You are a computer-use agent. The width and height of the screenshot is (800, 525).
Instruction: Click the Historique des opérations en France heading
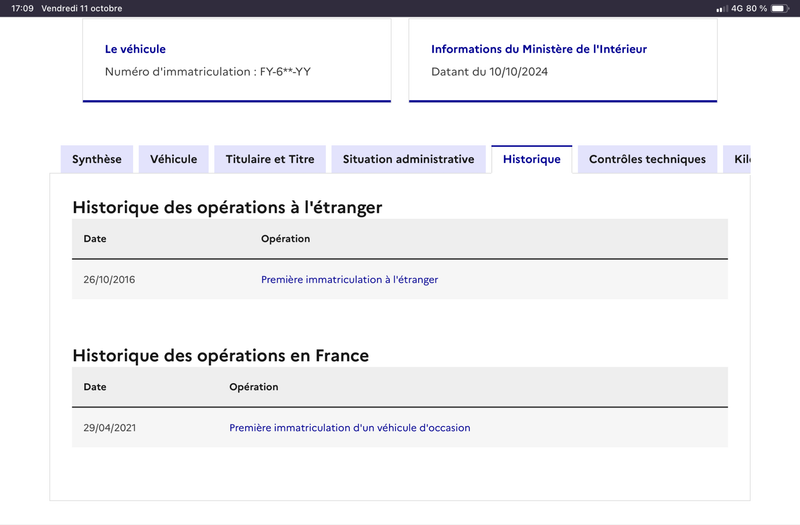pyautogui.click(x=220, y=356)
